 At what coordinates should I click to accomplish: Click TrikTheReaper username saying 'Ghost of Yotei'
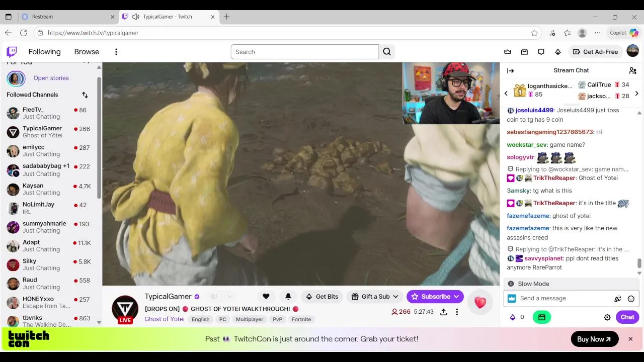[554, 178]
